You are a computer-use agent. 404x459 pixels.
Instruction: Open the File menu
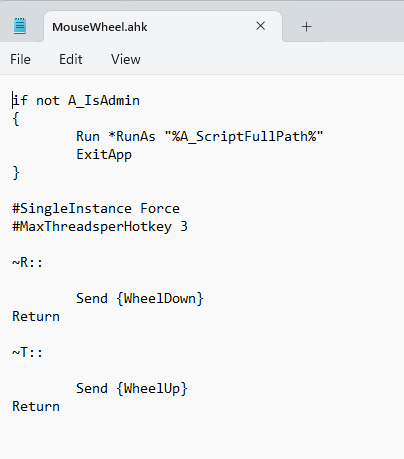click(20, 59)
